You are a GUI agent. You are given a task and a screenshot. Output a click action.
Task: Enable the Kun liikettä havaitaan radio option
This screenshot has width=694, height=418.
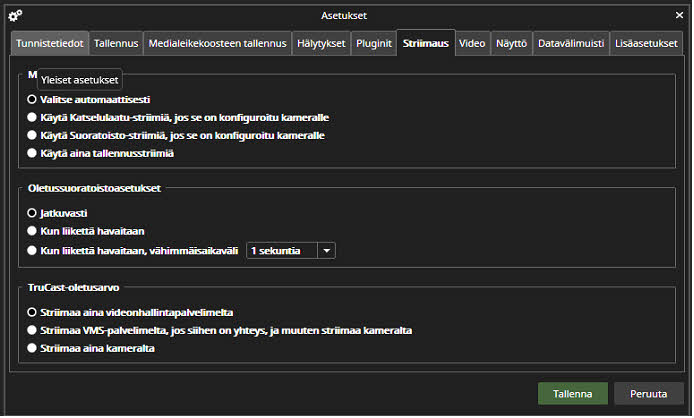[33, 232]
